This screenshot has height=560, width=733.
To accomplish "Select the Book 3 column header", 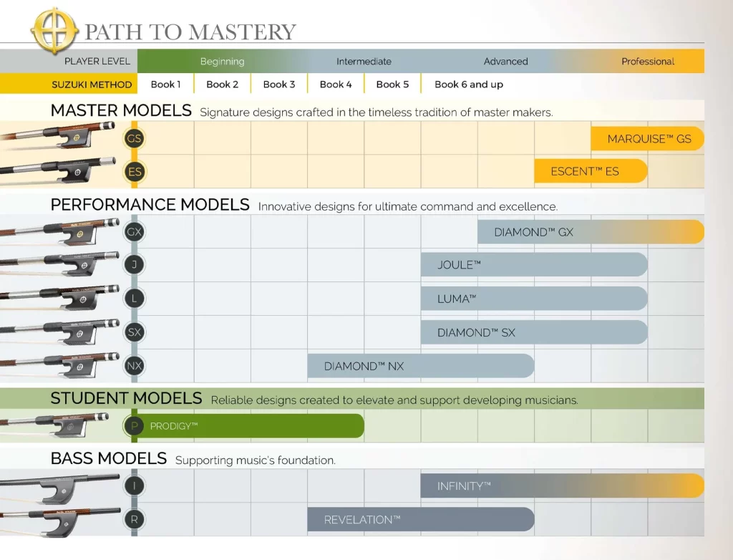I will pos(279,85).
